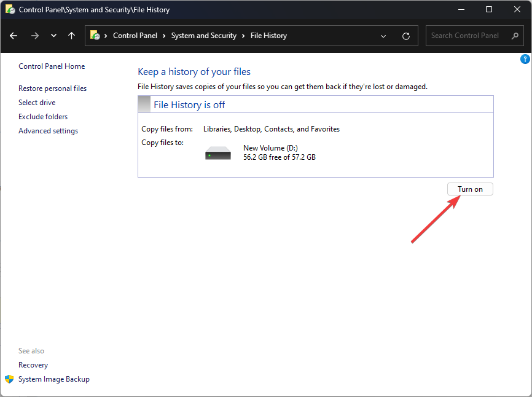The width and height of the screenshot is (532, 397).
Task: Click the Up one level arrow
Action: (72, 36)
